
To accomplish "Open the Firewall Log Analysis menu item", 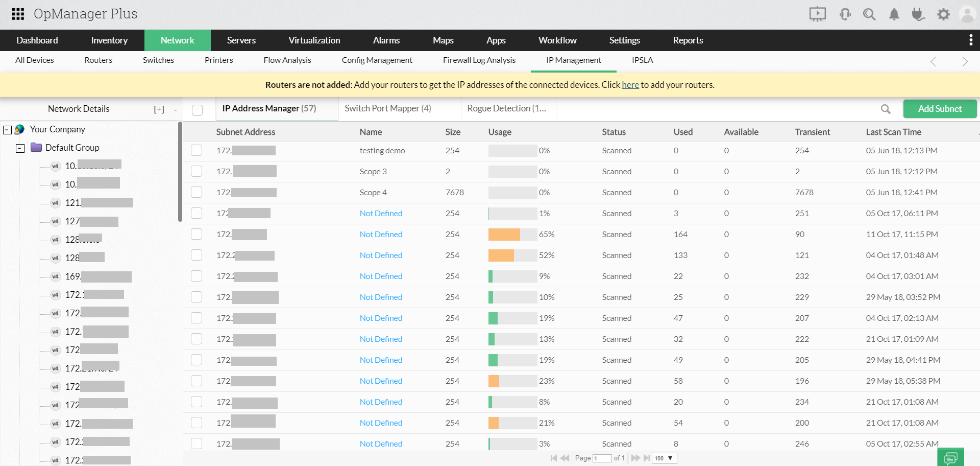I will point(479,60).
